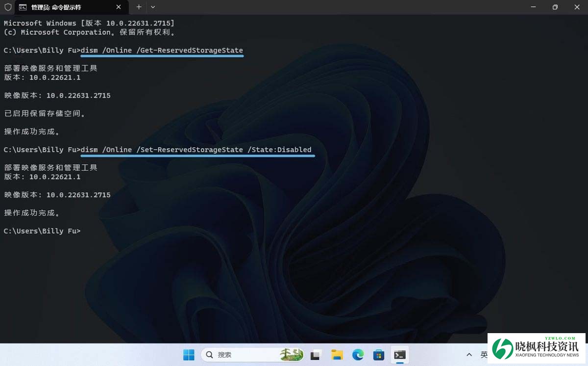Click the search highlight image in search box

click(x=291, y=354)
